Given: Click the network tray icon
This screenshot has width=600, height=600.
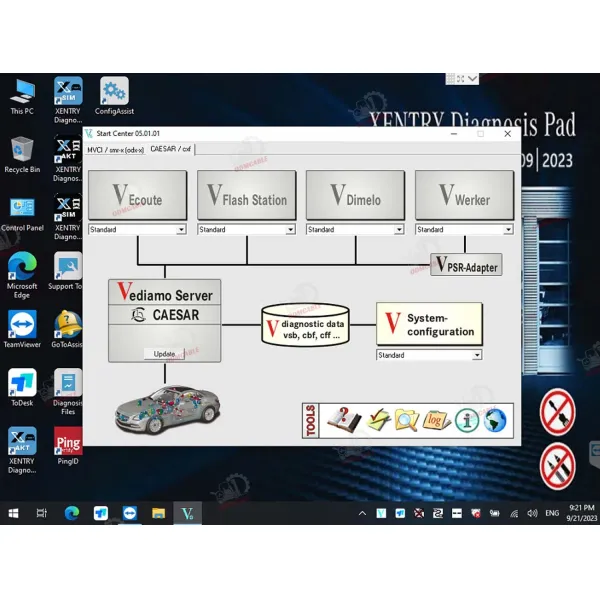Looking at the screenshot, I should point(514,514).
